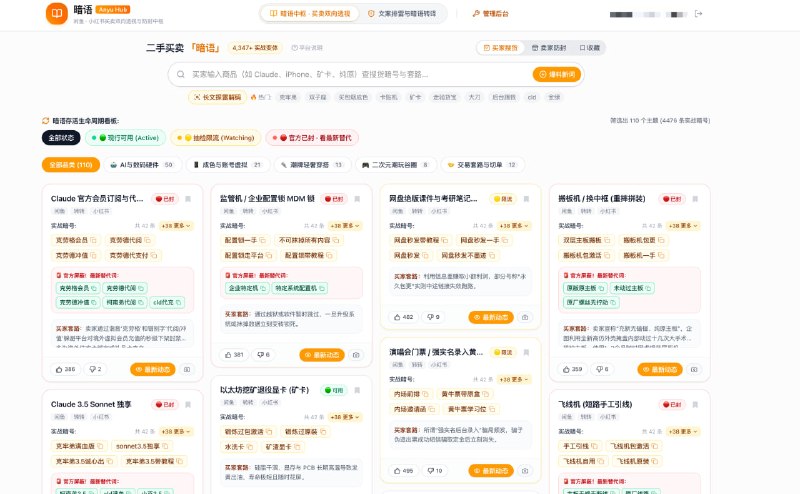The height and width of the screenshot is (494, 800).
Task: Click the 平台说明 info link
Action: coord(307,48)
